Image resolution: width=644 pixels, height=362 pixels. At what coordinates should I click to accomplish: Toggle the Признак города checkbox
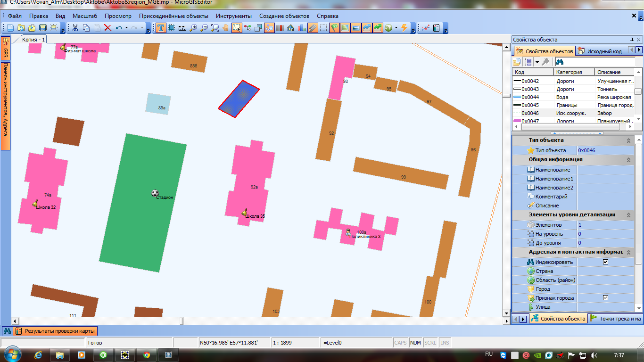606,298
